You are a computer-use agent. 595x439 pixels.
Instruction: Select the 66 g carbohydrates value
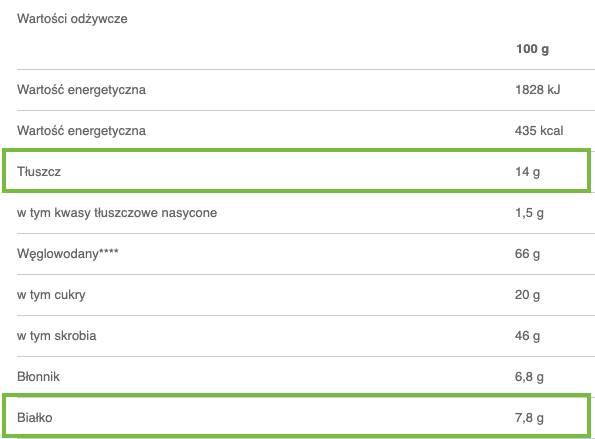pos(527,254)
